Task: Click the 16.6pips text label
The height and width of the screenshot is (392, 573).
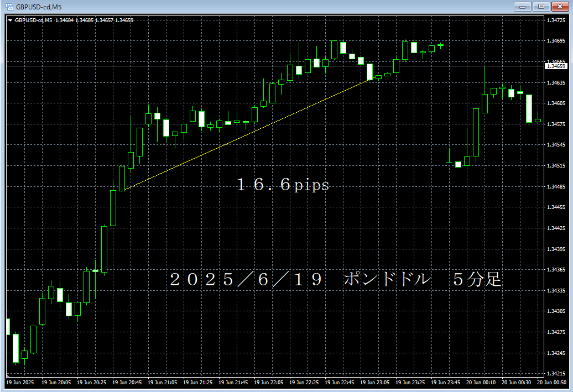Action: tap(283, 185)
